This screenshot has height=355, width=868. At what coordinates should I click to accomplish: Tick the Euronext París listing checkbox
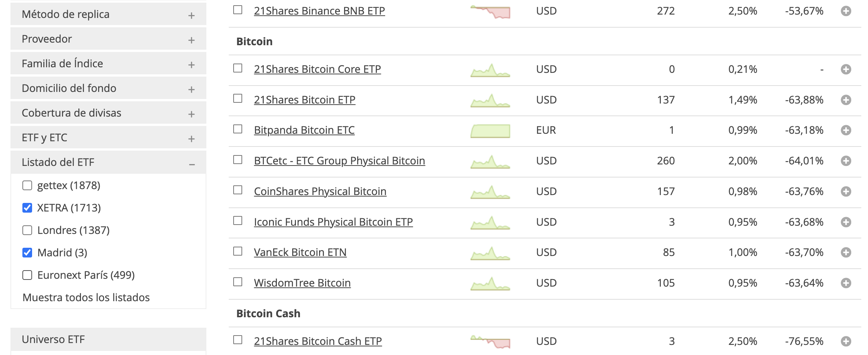pyautogui.click(x=27, y=275)
